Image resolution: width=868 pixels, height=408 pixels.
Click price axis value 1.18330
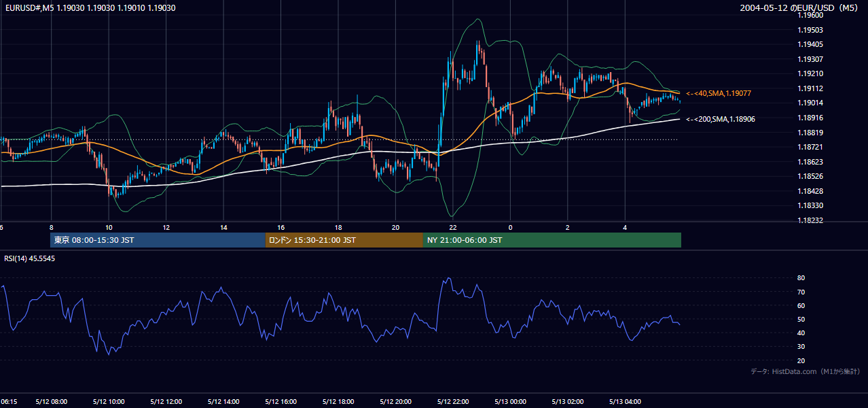pos(810,205)
